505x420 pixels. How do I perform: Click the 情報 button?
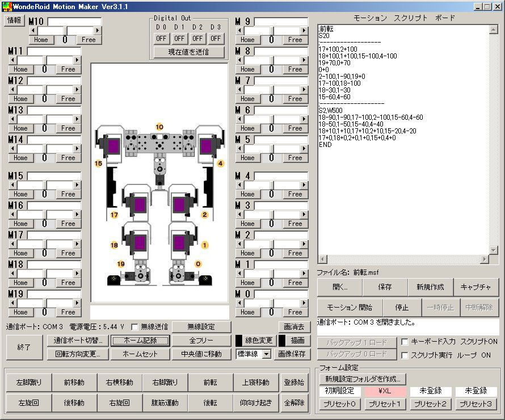point(14,20)
